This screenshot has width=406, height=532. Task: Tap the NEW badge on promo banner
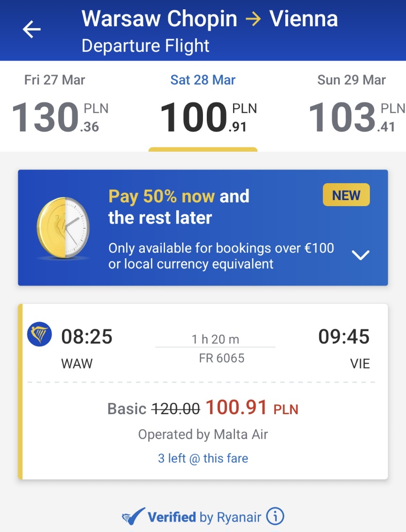346,195
